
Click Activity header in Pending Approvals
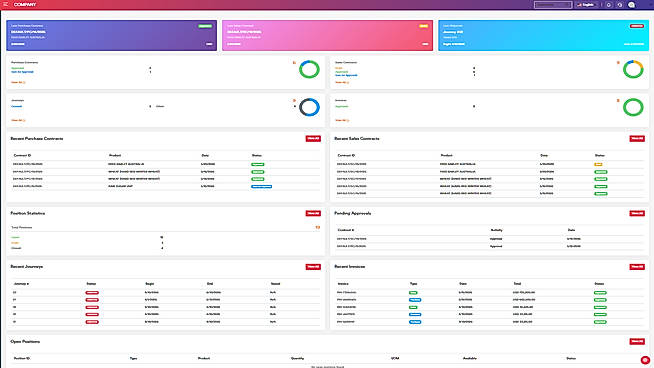point(496,230)
